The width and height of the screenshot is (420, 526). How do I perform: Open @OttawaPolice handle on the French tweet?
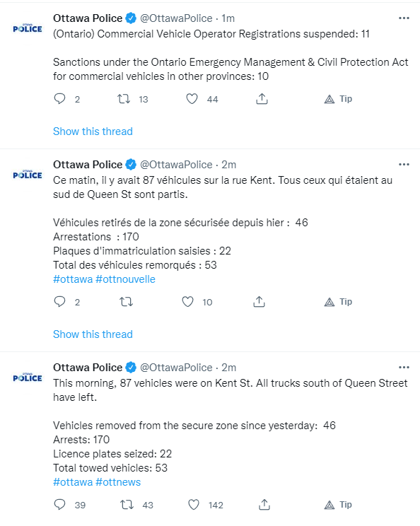pyautogui.click(x=176, y=164)
